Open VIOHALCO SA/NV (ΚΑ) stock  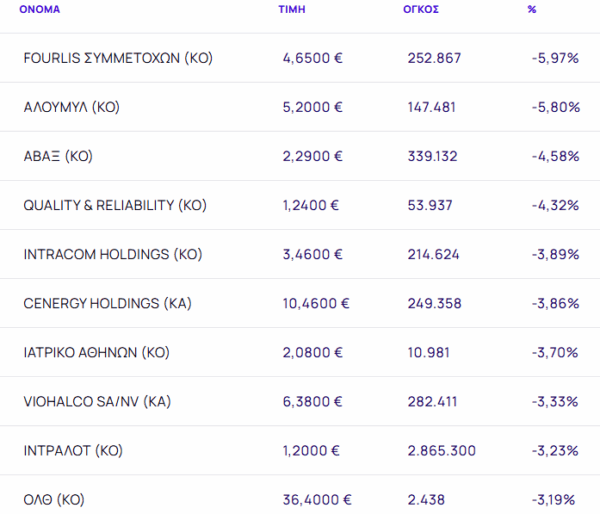click(97, 401)
